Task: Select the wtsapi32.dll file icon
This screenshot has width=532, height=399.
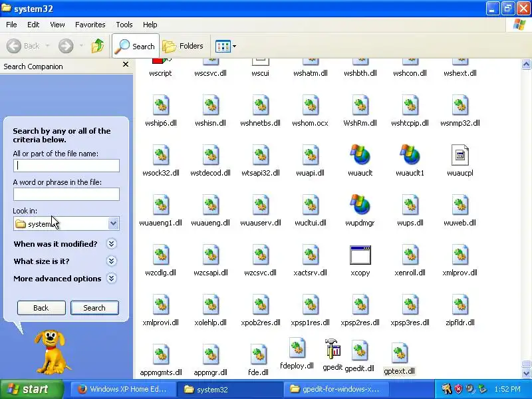Action: point(261,155)
